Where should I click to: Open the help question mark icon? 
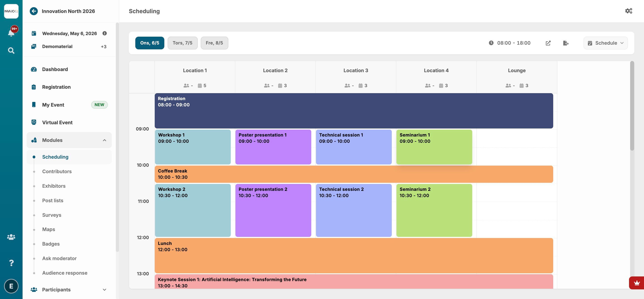click(x=11, y=263)
